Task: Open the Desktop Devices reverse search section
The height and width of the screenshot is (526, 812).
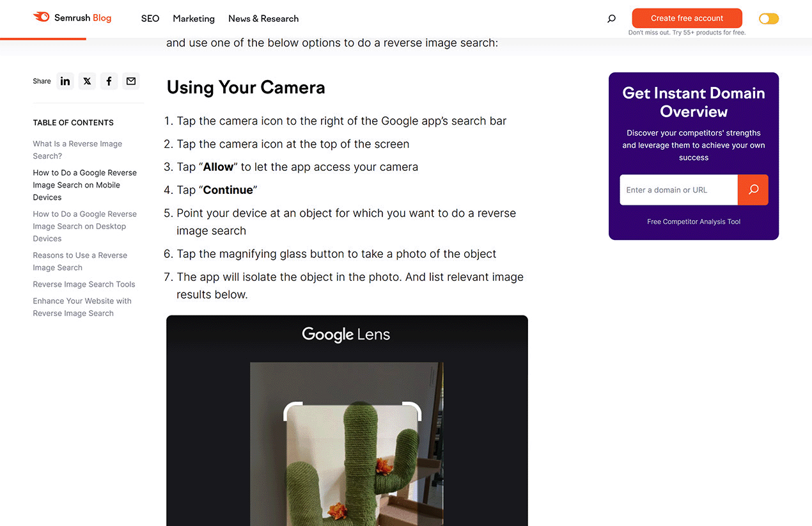Action: click(x=84, y=226)
